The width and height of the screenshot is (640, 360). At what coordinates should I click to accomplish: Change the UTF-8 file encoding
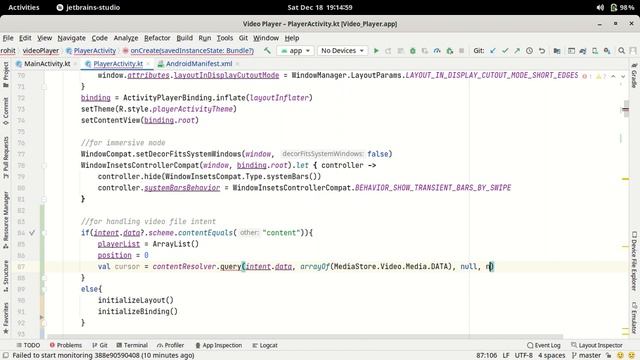[x=523, y=356]
